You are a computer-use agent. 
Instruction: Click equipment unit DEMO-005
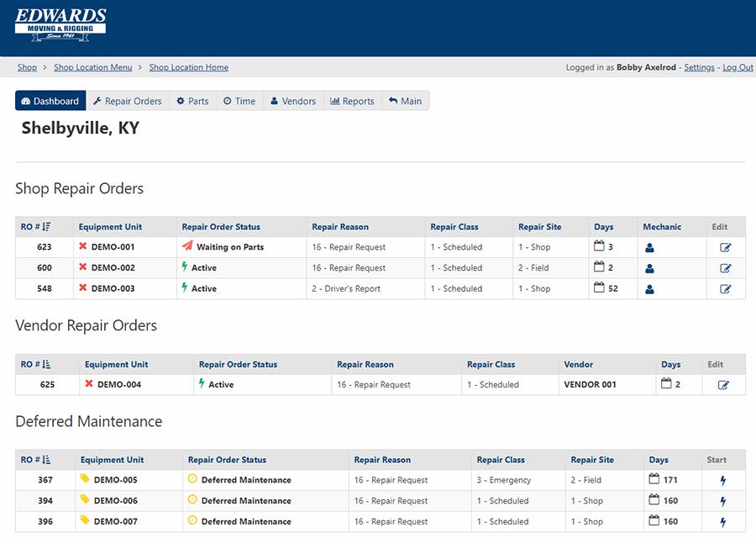(x=116, y=480)
